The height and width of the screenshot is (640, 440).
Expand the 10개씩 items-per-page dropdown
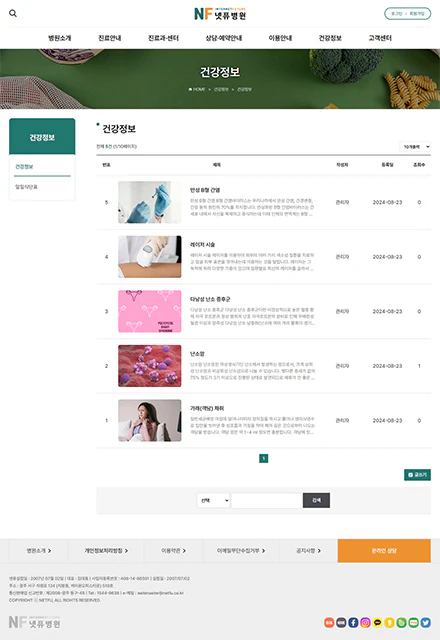point(415,147)
